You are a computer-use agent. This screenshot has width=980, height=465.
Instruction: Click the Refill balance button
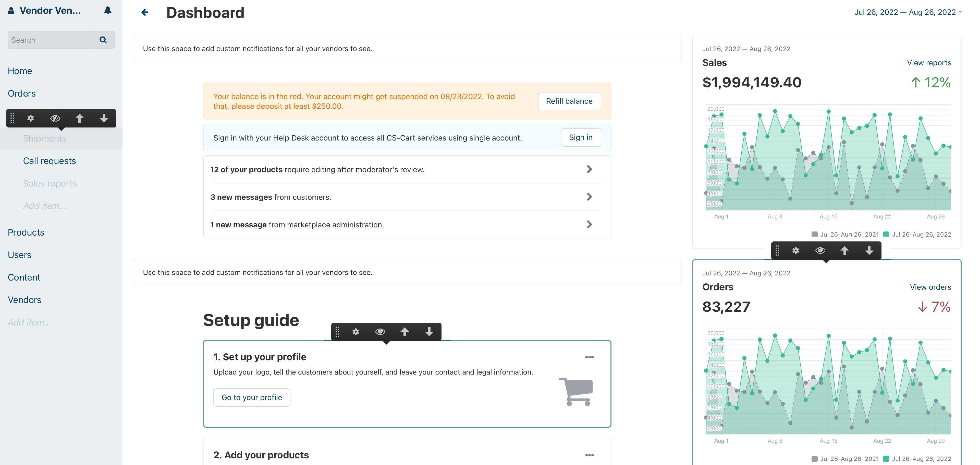(569, 101)
